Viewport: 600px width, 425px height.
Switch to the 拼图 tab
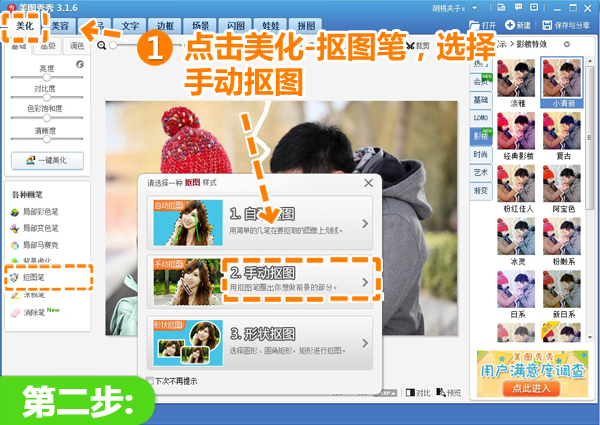(306, 26)
